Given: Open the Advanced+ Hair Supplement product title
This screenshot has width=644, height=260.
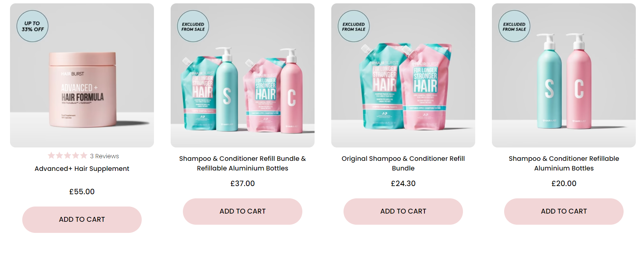Looking at the screenshot, I should 82,169.
